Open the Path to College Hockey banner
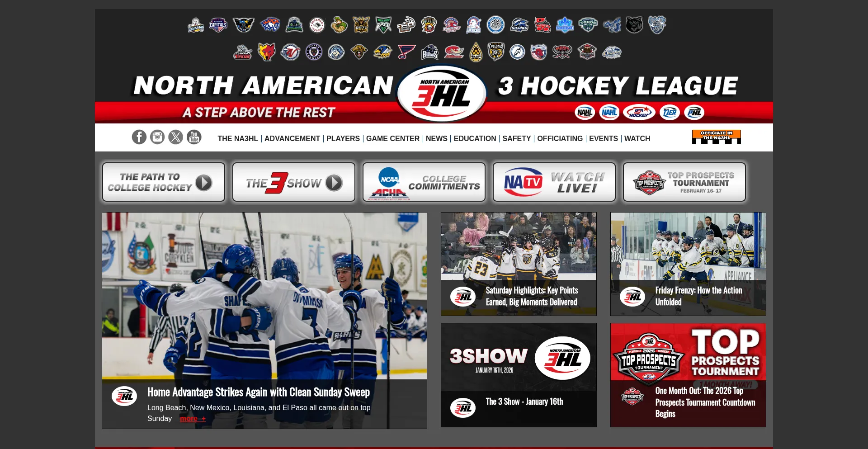Screen dimensions: 868x449 point(163,182)
